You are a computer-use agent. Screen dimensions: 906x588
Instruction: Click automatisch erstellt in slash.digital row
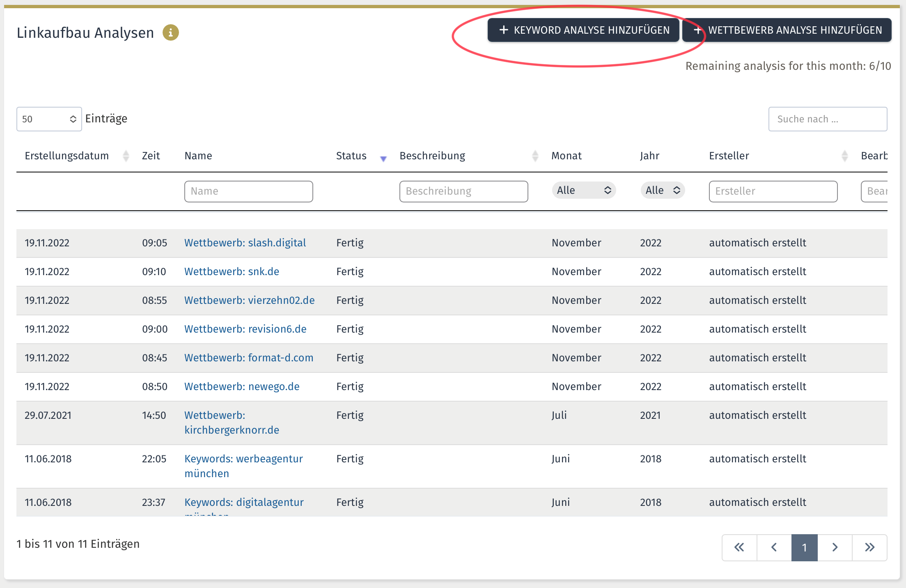(x=758, y=243)
